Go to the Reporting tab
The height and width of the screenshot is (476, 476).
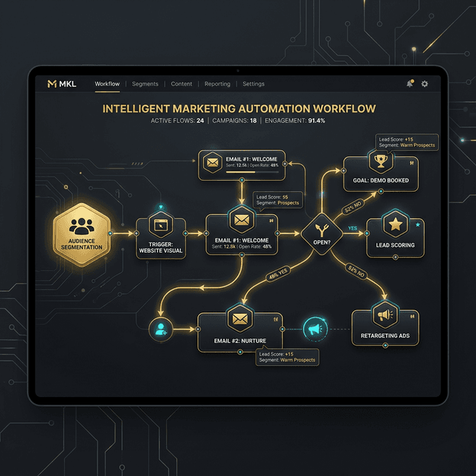217,84
